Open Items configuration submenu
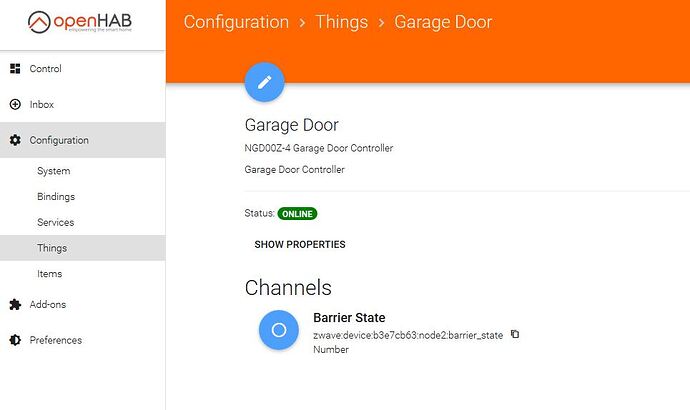The width and height of the screenshot is (690, 410). tap(83, 274)
